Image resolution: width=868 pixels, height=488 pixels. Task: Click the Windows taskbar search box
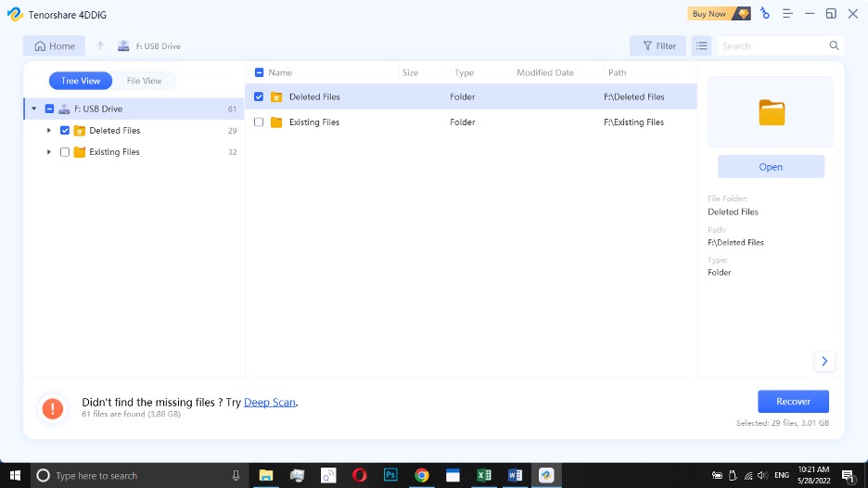(x=138, y=475)
